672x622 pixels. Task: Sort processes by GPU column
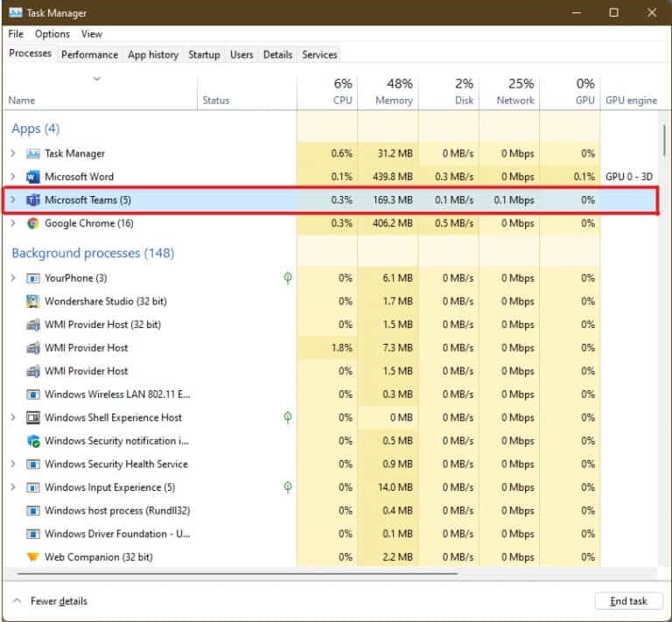pos(570,92)
